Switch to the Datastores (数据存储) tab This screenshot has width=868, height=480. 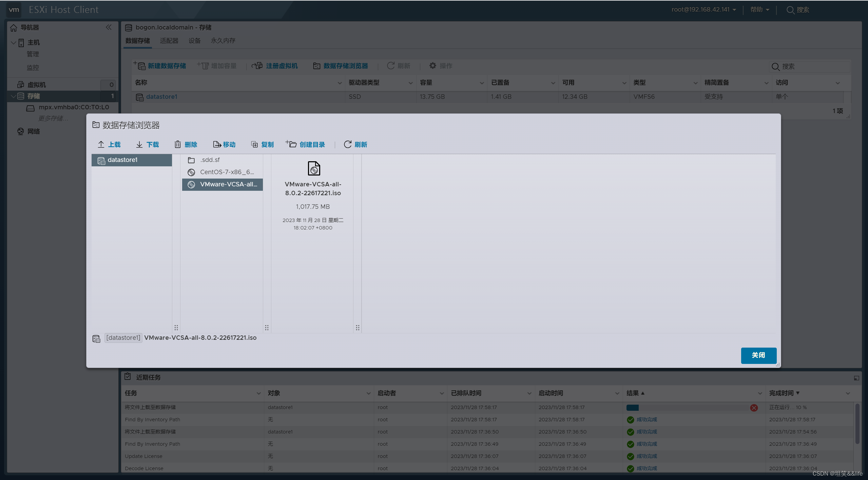138,41
